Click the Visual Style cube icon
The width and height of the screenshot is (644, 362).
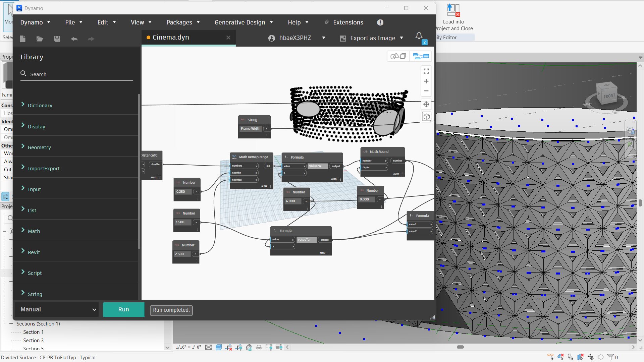point(219,347)
